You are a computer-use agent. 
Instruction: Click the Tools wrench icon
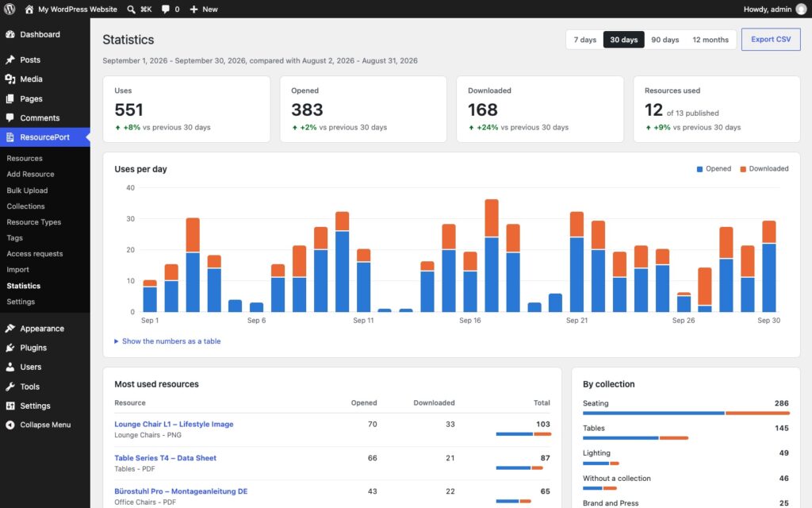pyautogui.click(x=10, y=387)
